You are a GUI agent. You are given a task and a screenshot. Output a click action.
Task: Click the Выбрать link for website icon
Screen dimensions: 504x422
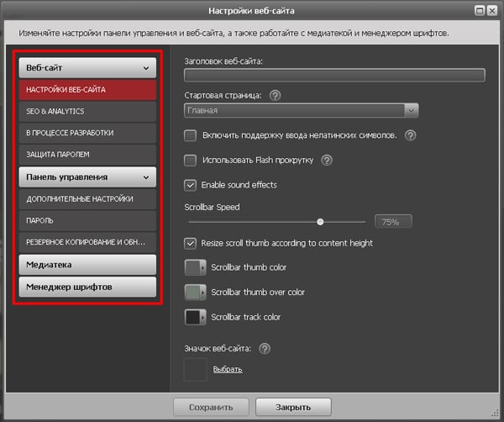tap(228, 369)
